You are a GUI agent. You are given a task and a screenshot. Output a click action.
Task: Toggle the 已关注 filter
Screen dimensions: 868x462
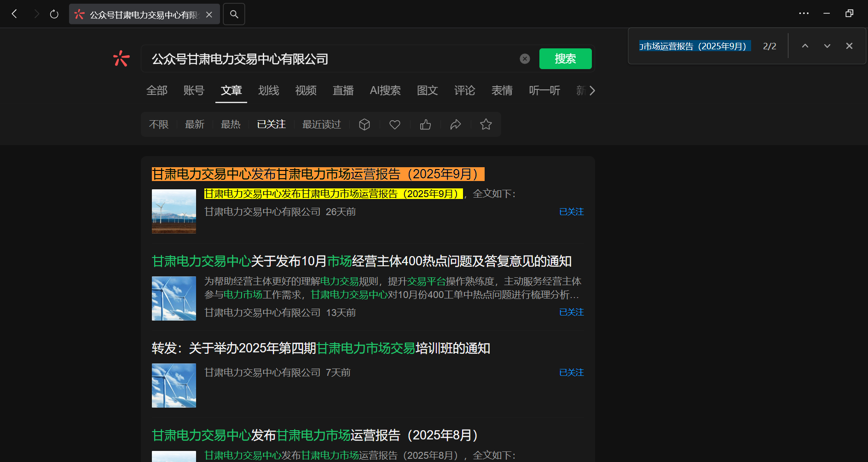[x=272, y=124]
